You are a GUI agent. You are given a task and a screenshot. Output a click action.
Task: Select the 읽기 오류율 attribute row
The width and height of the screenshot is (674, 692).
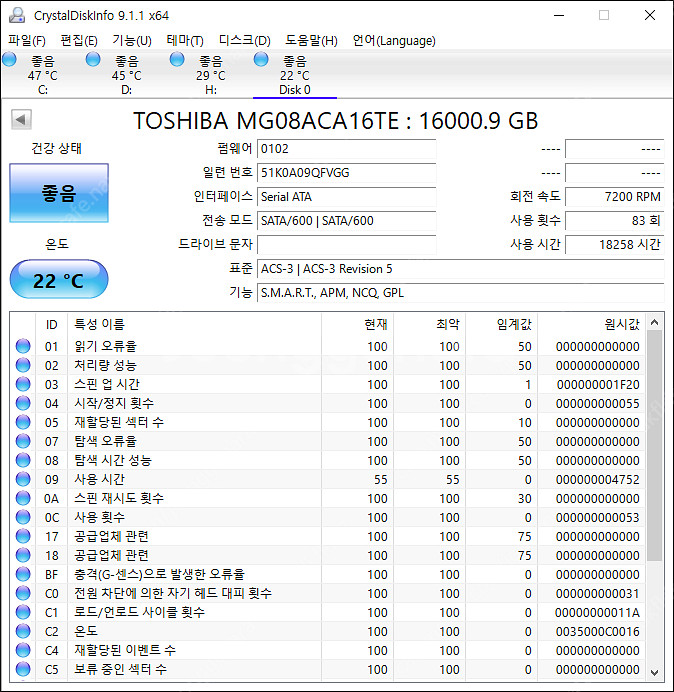[x=327, y=346]
